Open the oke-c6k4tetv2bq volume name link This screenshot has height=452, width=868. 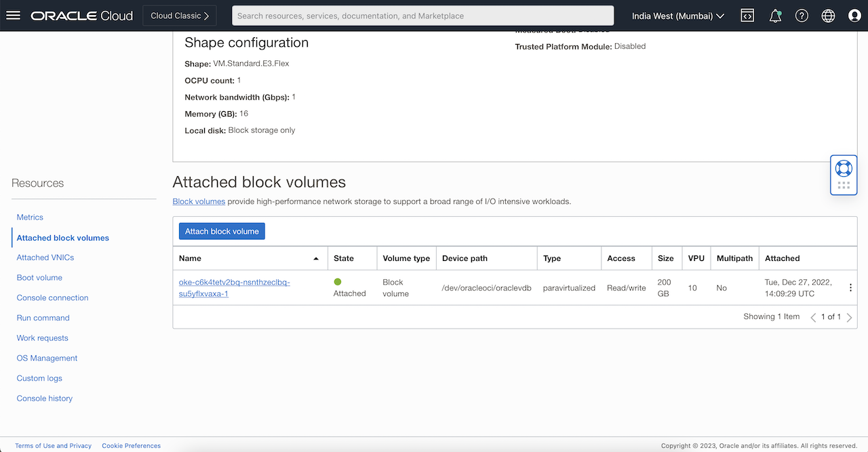(235, 288)
